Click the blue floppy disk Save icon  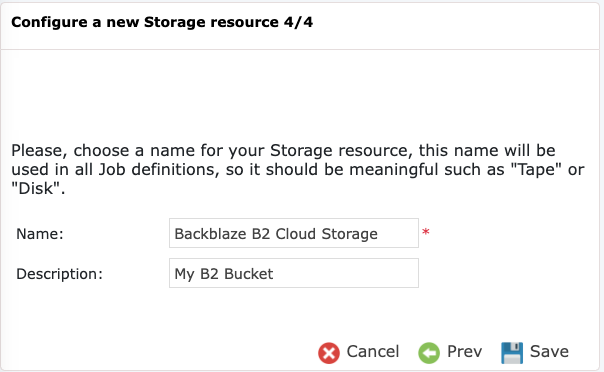point(512,353)
